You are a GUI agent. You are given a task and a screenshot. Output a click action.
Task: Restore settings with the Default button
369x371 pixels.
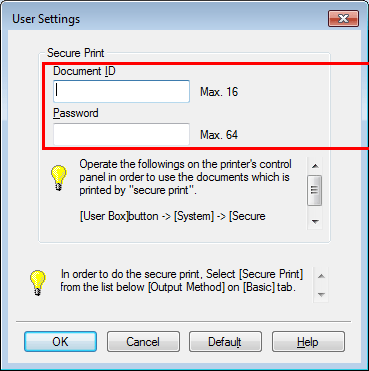point(225,342)
